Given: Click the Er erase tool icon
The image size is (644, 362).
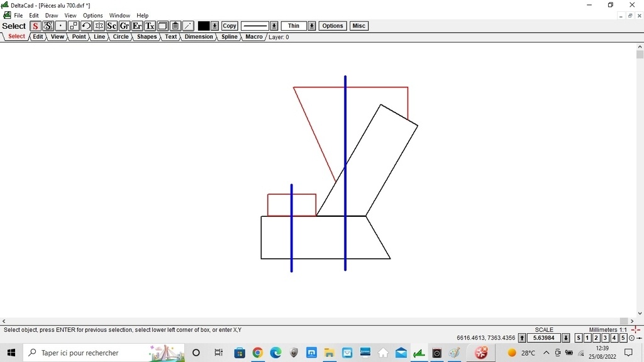Looking at the screenshot, I should pos(137,26).
